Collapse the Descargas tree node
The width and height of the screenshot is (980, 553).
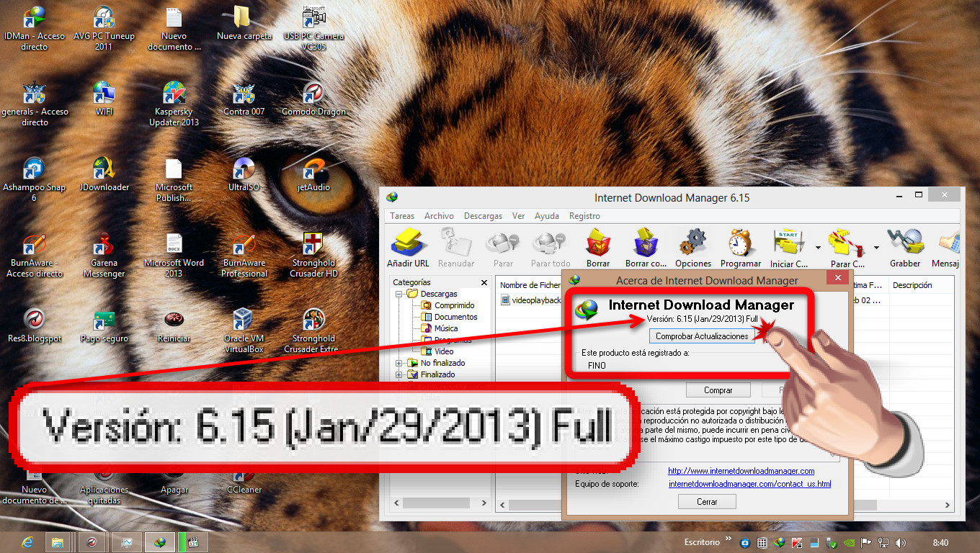[398, 294]
